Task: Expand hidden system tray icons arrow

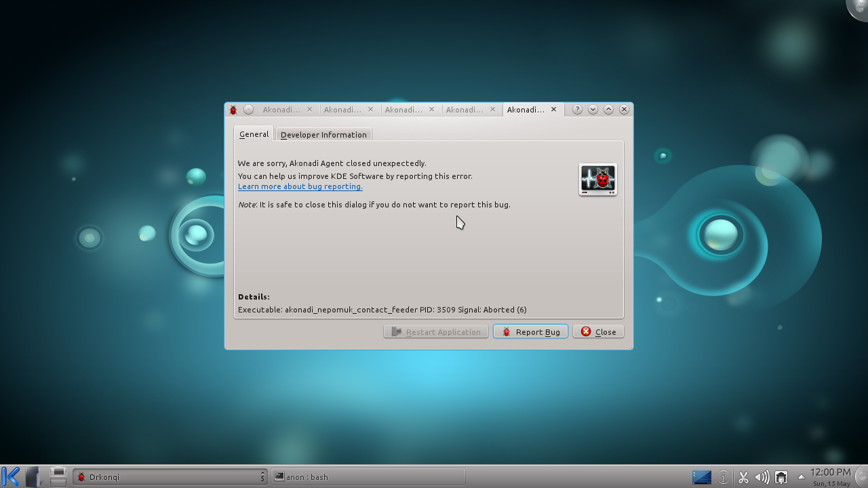Action: [801, 477]
